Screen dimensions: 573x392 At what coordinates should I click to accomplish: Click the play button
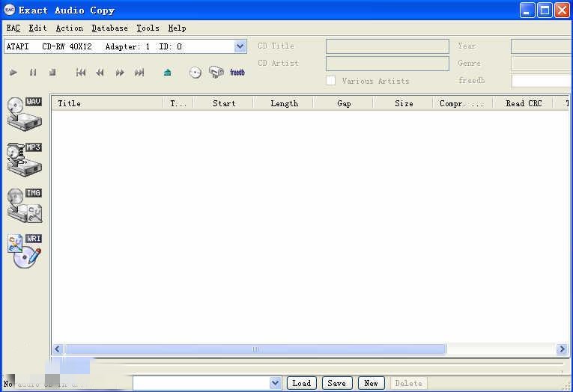[x=13, y=73]
